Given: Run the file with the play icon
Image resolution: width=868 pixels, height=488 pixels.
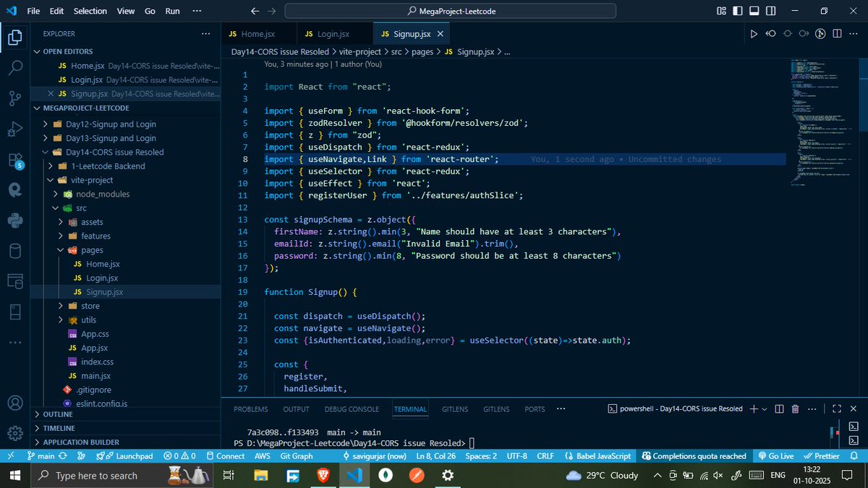Looking at the screenshot, I should point(754,34).
